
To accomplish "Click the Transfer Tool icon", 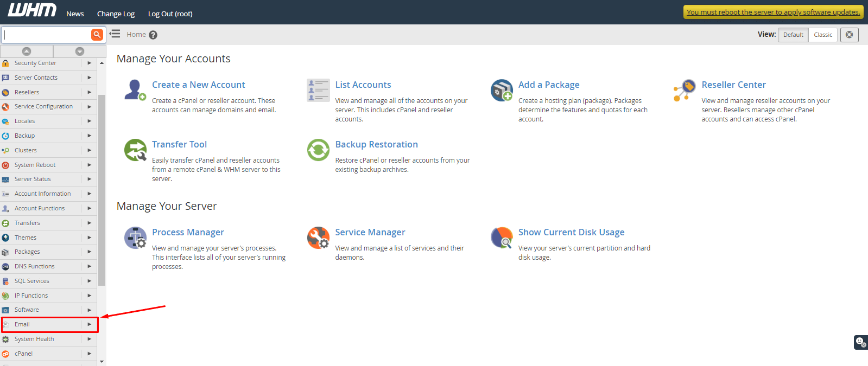I will pos(135,150).
